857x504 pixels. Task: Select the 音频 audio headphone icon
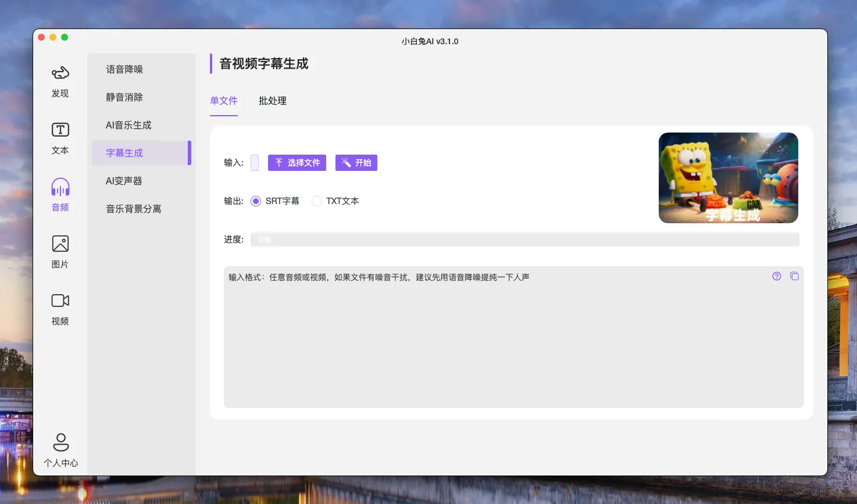(60, 187)
